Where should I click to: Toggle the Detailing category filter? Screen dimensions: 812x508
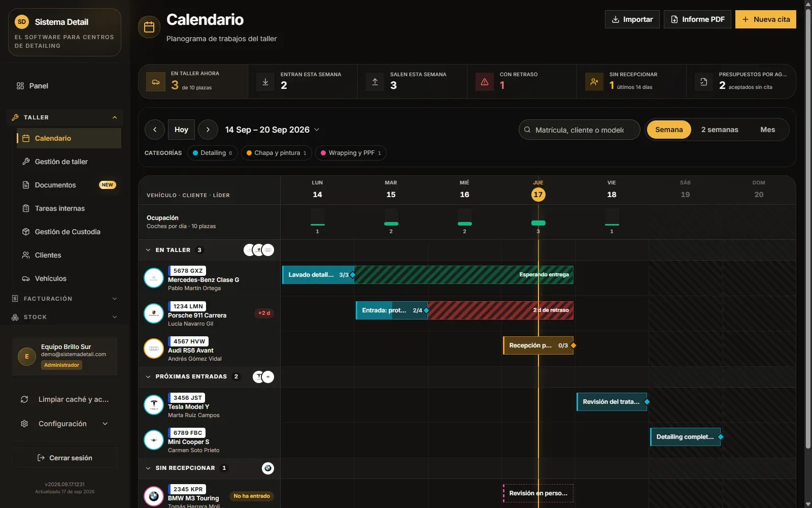coord(212,153)
